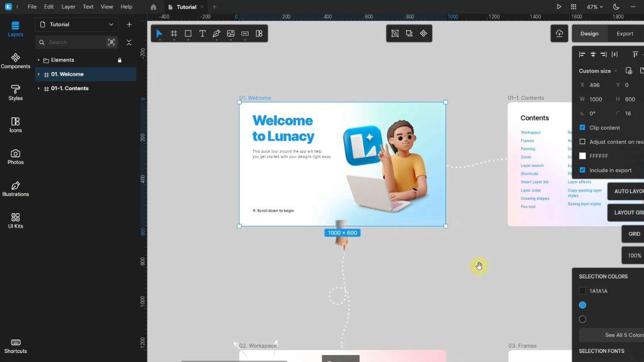
Task: Toggle the lock on the Elements layer
Action: [120, 60]
